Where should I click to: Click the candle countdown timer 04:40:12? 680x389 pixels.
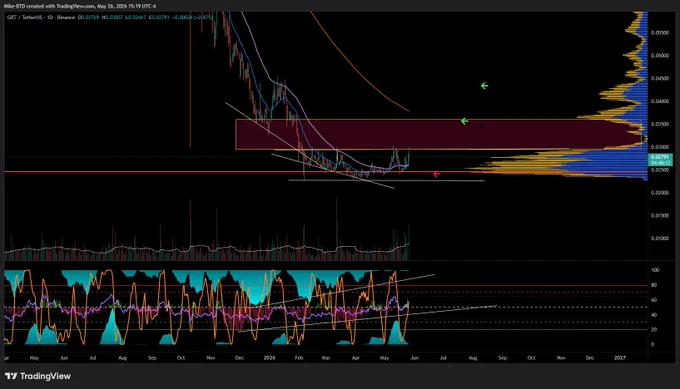pos(660,163)
